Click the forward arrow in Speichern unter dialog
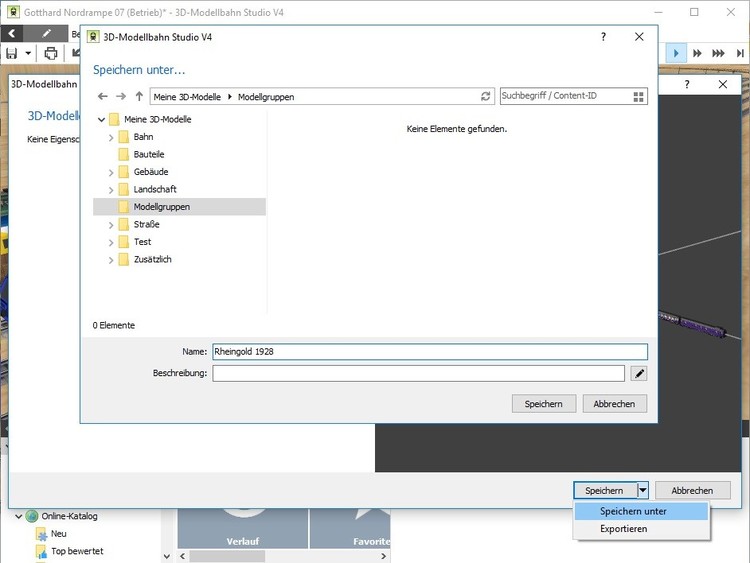Screen dimensions: 750x563 121,96
